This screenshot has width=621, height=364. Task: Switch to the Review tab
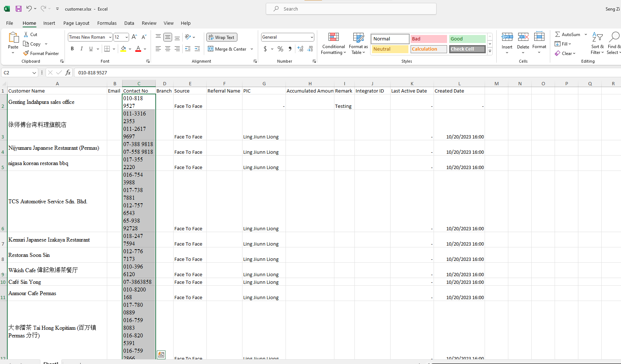tap(149, 23)
